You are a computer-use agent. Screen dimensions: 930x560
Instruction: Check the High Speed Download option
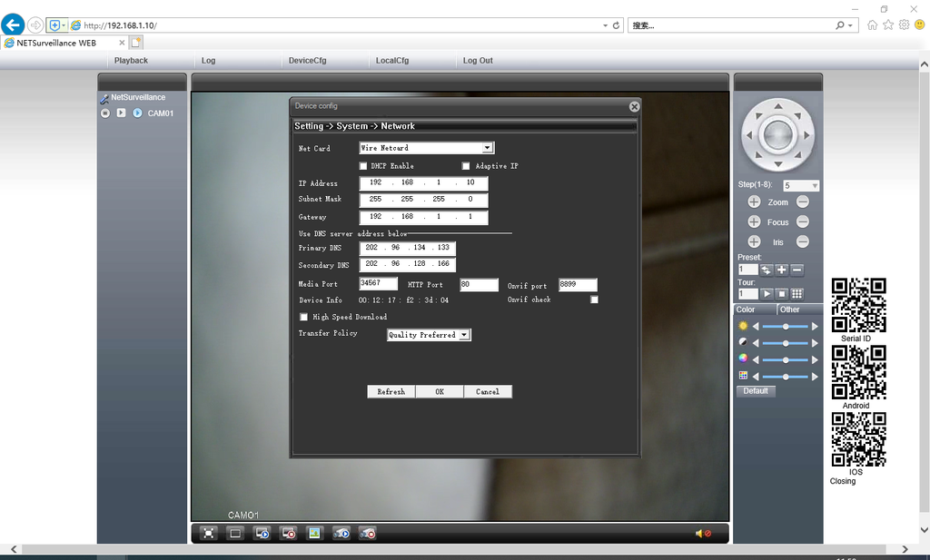(304, 317)
